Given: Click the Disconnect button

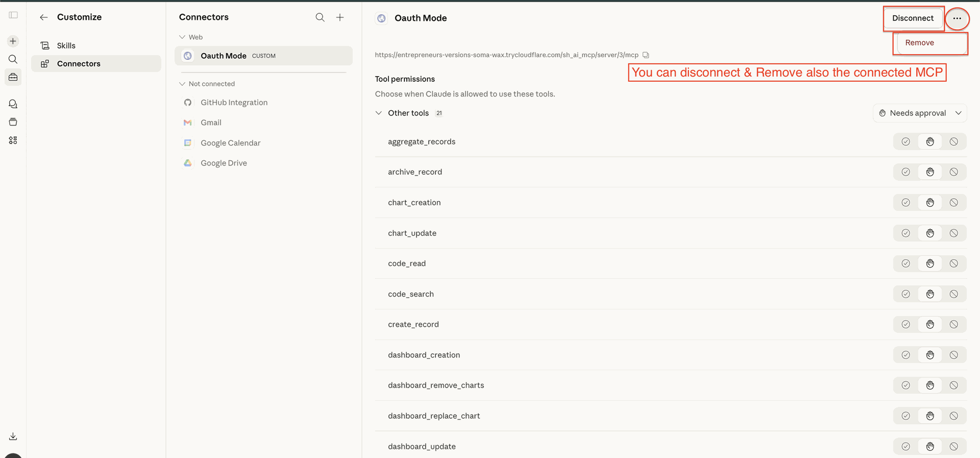Looking at the screenshot, I should pyautogui.click(x=913, y=18).
